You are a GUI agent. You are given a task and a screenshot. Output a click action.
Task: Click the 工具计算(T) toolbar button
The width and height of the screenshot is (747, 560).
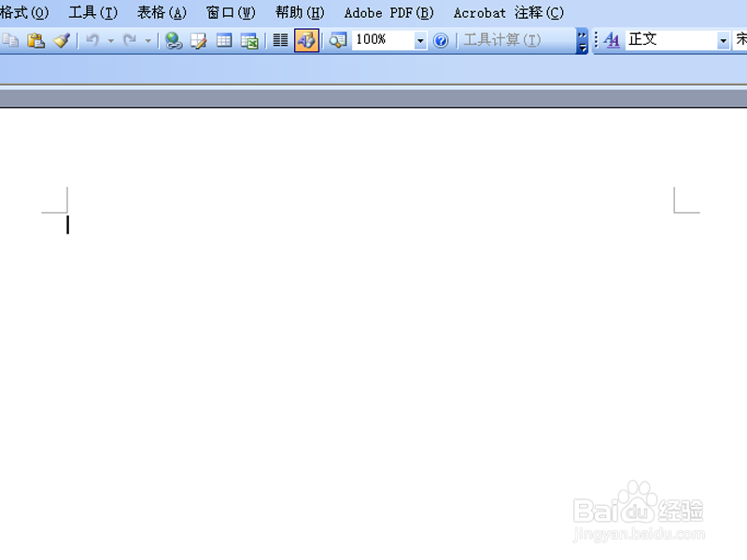click(x=502, y=40)
